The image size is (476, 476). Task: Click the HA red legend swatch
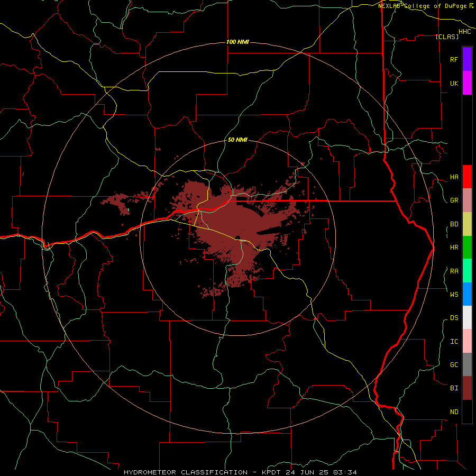467,177
